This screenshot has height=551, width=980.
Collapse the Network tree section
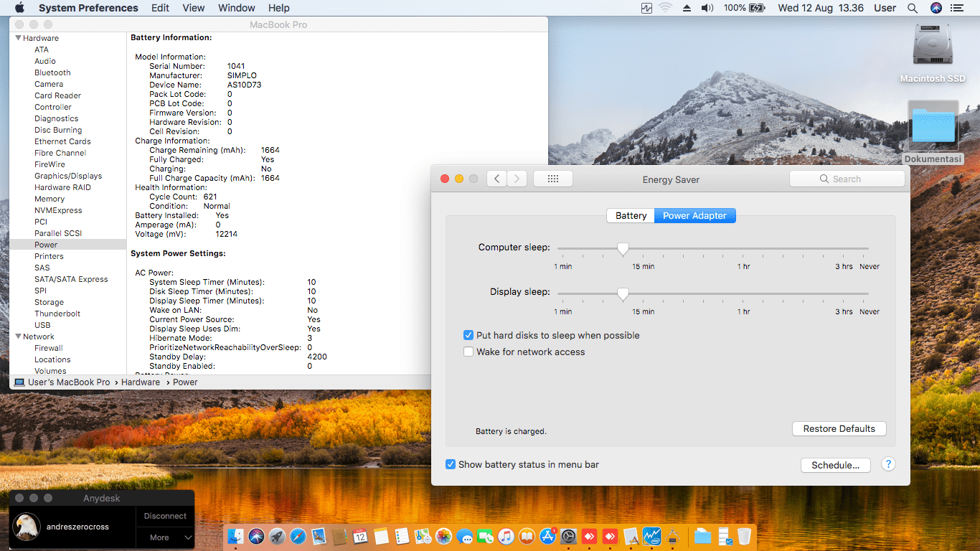coord(19,336)
